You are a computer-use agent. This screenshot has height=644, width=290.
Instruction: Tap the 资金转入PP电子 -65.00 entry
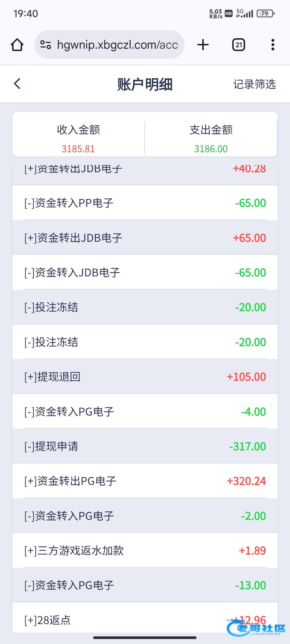coord(145,203)
